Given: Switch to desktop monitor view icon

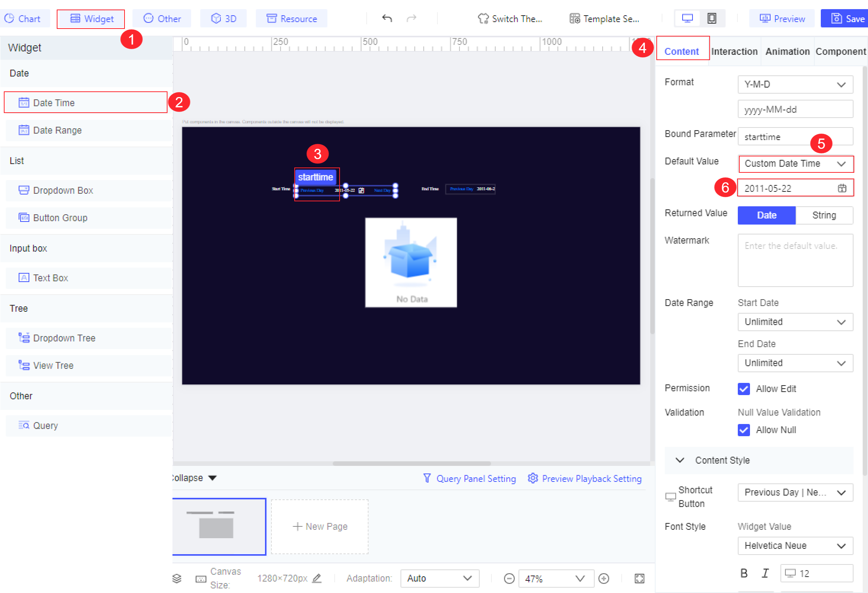Looking at the screenshot, I should point(687,18).
